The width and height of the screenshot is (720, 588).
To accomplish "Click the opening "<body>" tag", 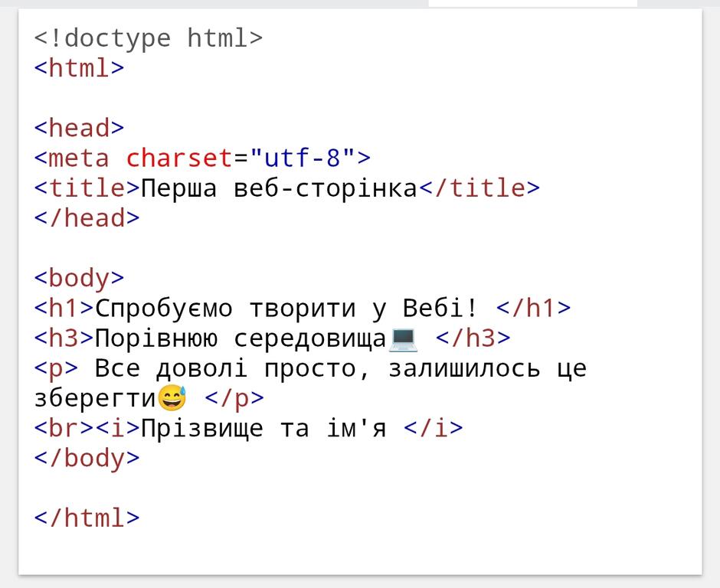I will coord(79,279).
